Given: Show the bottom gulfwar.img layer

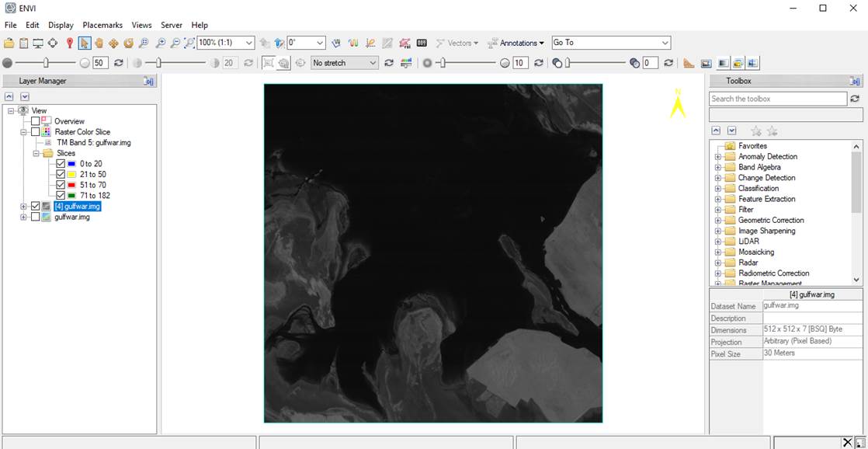Looking at the screenshot, I should [36, 217].
